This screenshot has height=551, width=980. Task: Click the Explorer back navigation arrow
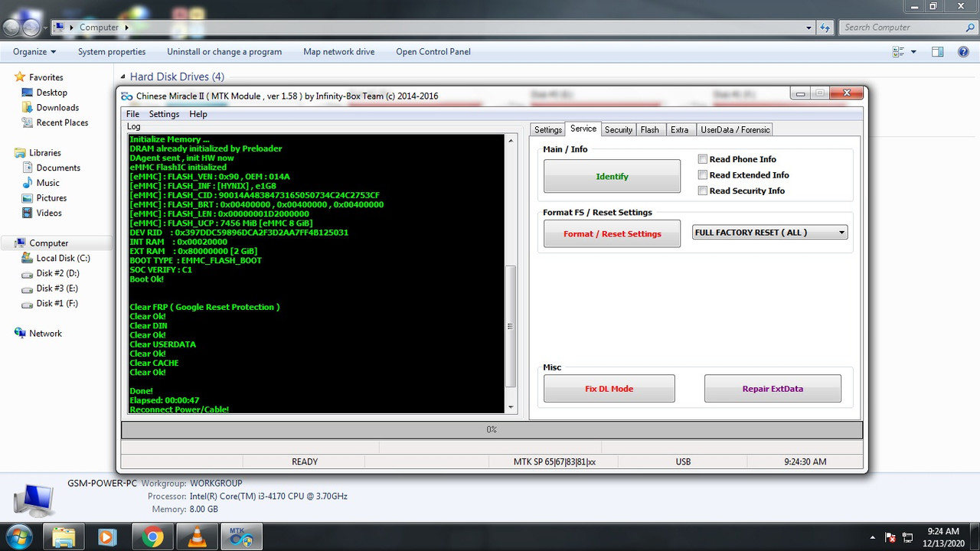(11, 28)
